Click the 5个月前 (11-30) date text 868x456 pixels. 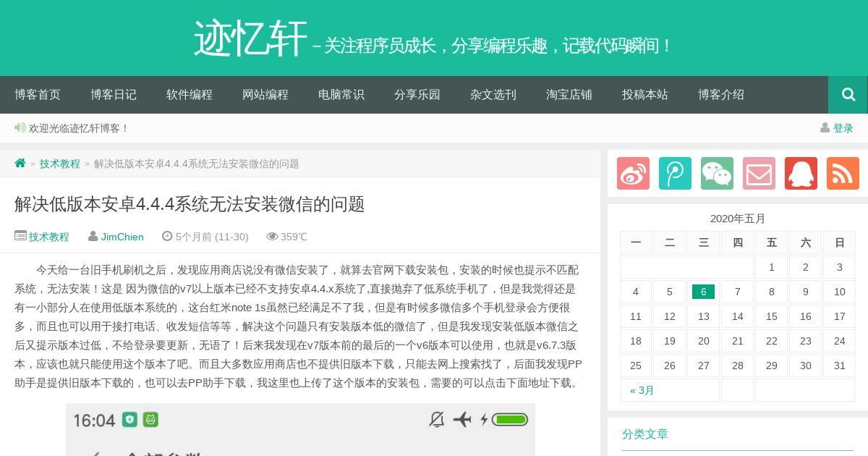pos(212,237)
